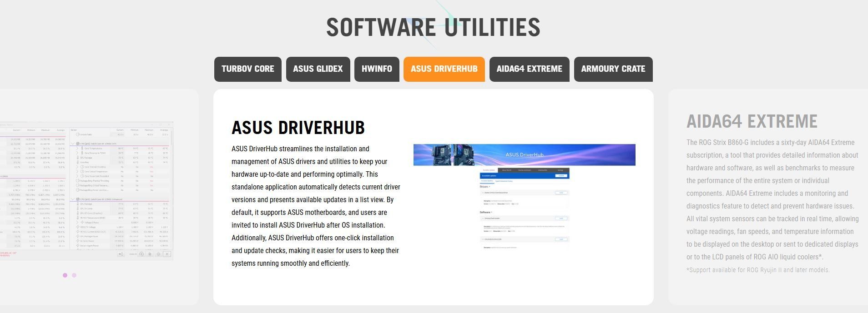Screen dimensions: 868x313
Task: Click the ASUS DriverHub banner image
Action: [524, 155]
